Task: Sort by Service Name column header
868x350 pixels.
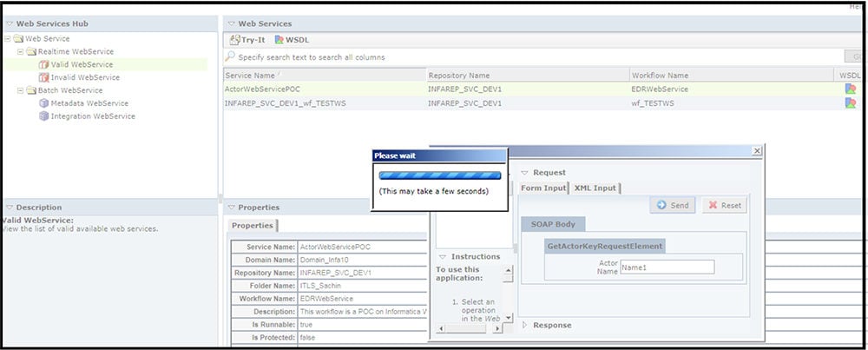Action: (325, 76)
